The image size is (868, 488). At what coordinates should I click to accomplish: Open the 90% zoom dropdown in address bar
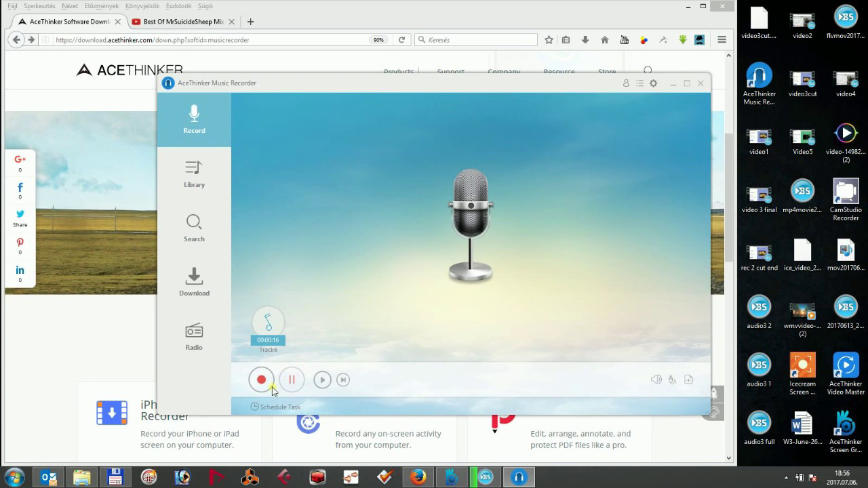379,39
